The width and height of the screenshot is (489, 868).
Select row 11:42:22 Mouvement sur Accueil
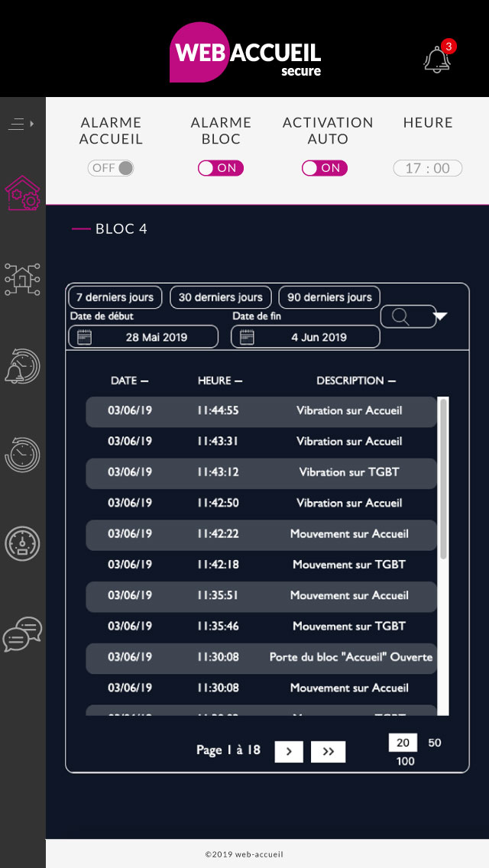261,534
